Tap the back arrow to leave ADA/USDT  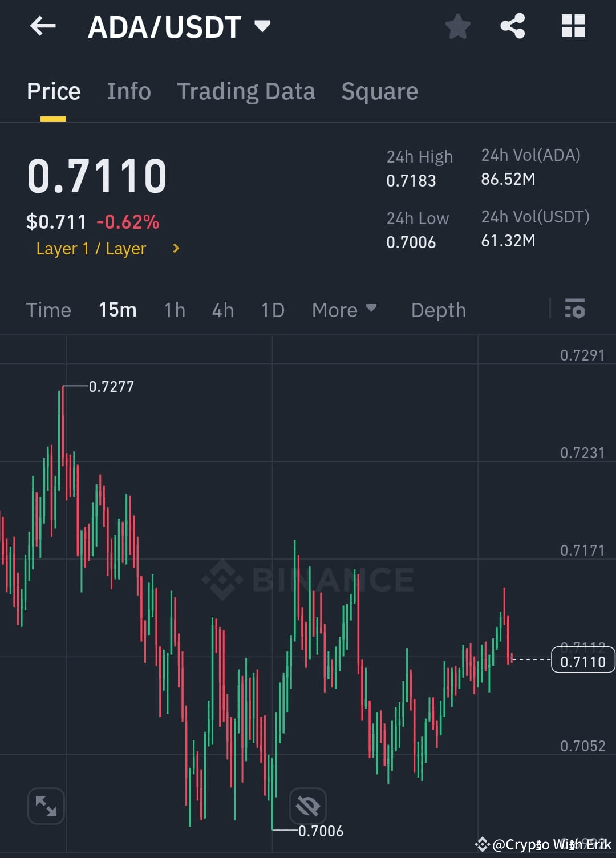tap(43, 26)
